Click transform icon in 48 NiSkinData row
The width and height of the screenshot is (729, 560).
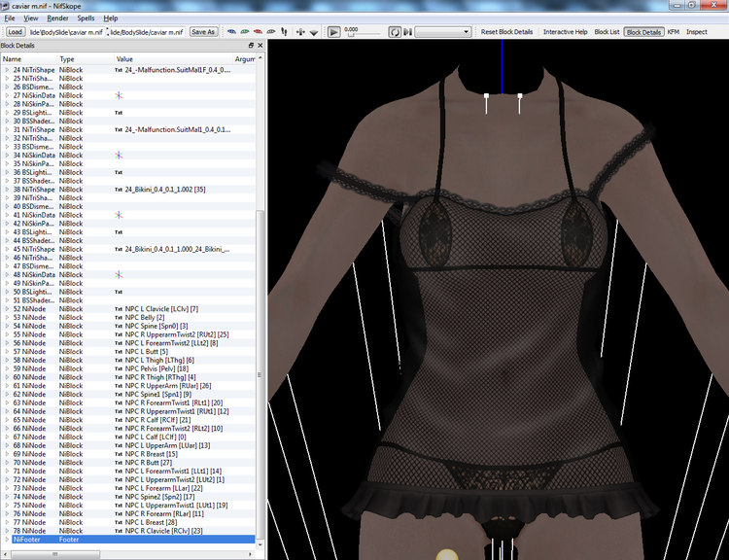(119, 275)
